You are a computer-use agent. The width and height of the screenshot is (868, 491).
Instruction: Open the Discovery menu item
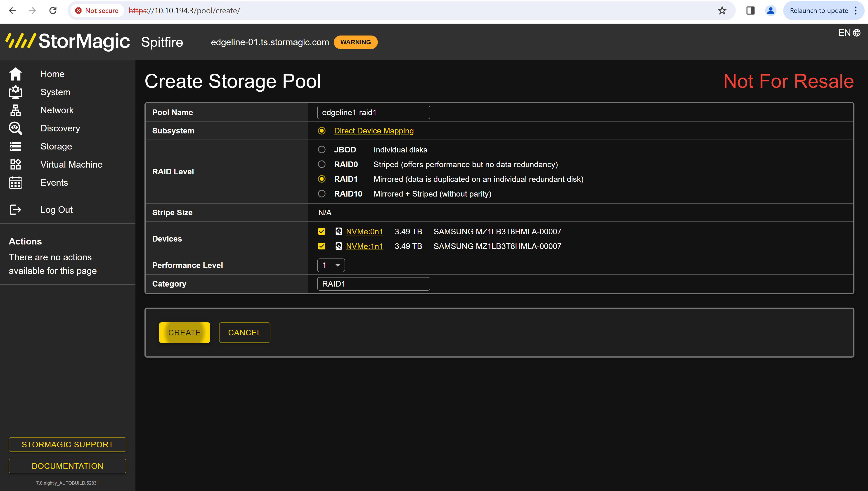tap(60, 128)
